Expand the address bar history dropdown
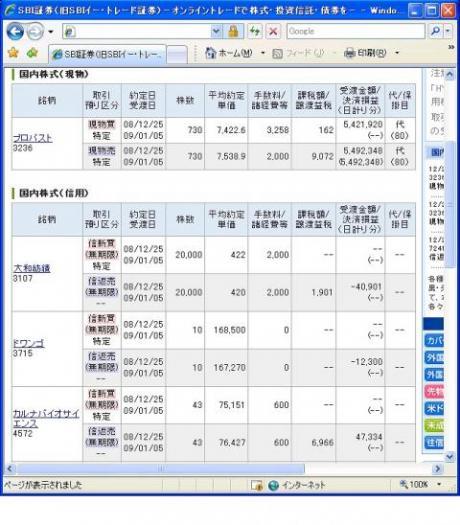 click(217, 31)
